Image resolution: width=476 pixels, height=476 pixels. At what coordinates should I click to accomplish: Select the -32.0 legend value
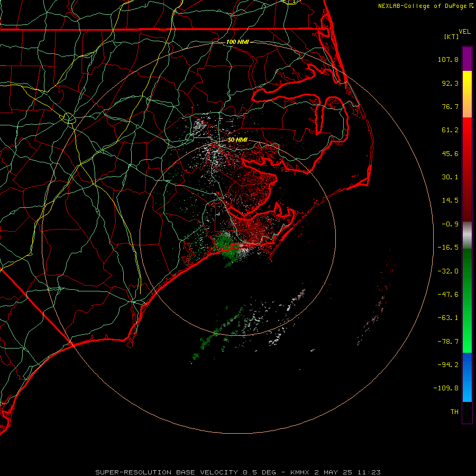point(448,271)
